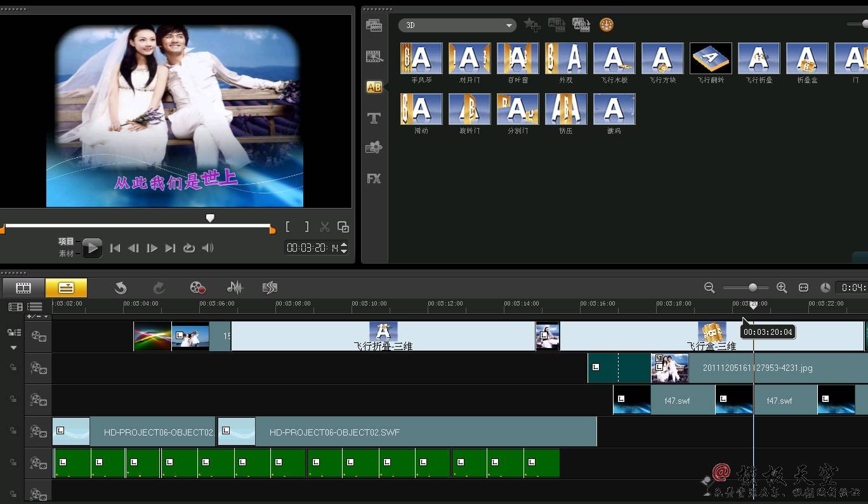The image size is (868, 504).
Task: Jump to start with Home button
Action: [115, 249]
